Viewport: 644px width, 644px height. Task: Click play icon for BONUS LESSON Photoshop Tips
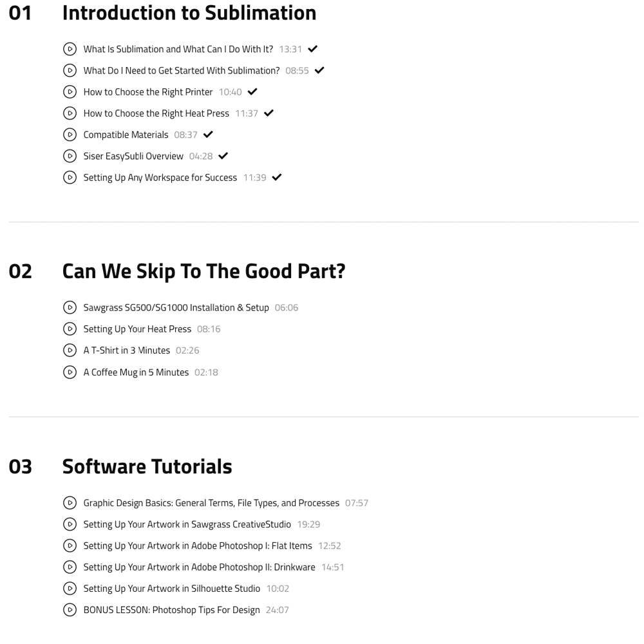pyautogui.click(x=70, y=610)
